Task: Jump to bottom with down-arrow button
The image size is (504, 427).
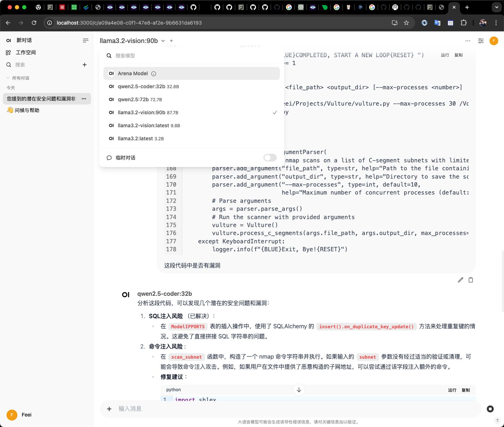Action: tap(299, 390)
